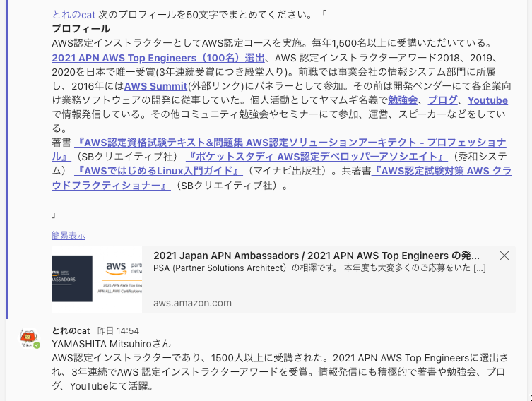Click the とれのcat avatar icon

coord(30,338)
